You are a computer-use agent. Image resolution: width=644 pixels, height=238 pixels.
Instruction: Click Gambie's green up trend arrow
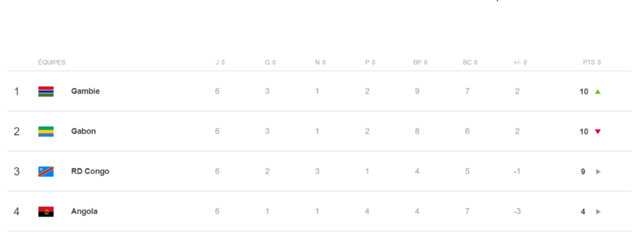coord(598,91)
